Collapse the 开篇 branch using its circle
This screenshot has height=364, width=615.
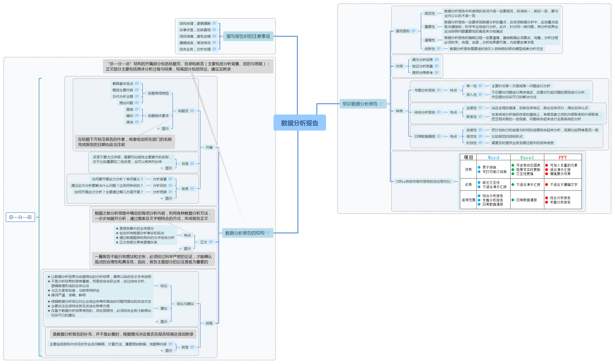tap(202, 147)
